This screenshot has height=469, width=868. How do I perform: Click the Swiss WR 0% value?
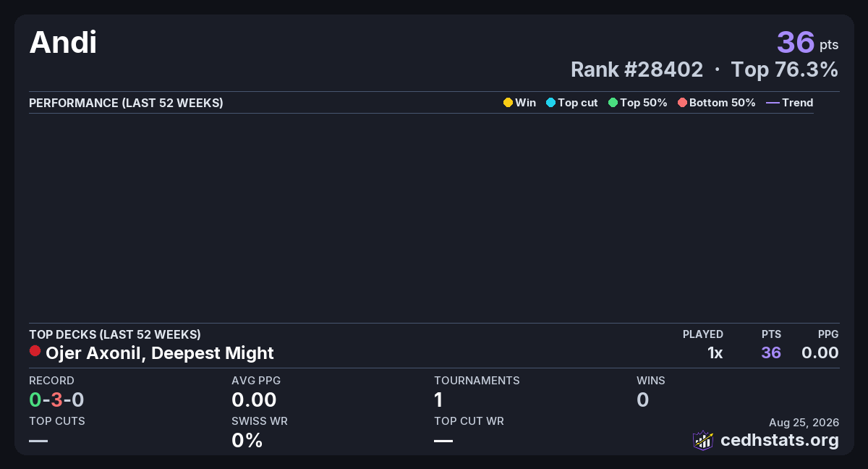click(x=247, y=440)
